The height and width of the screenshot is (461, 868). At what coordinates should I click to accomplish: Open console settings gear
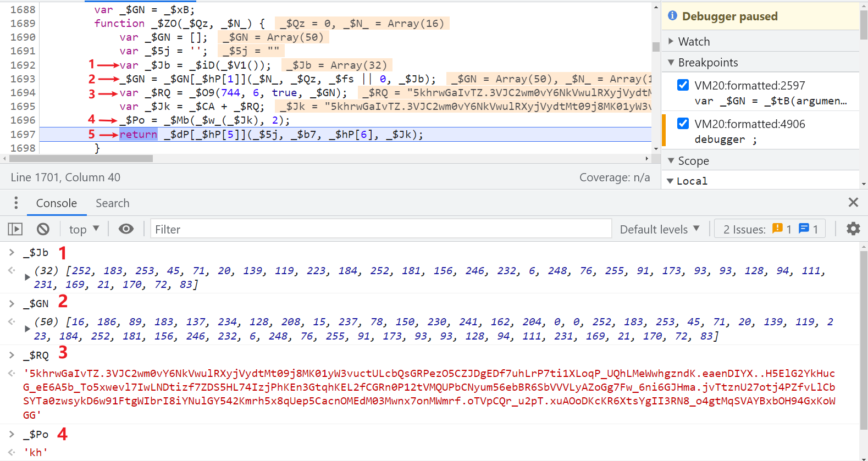[853, 229]
